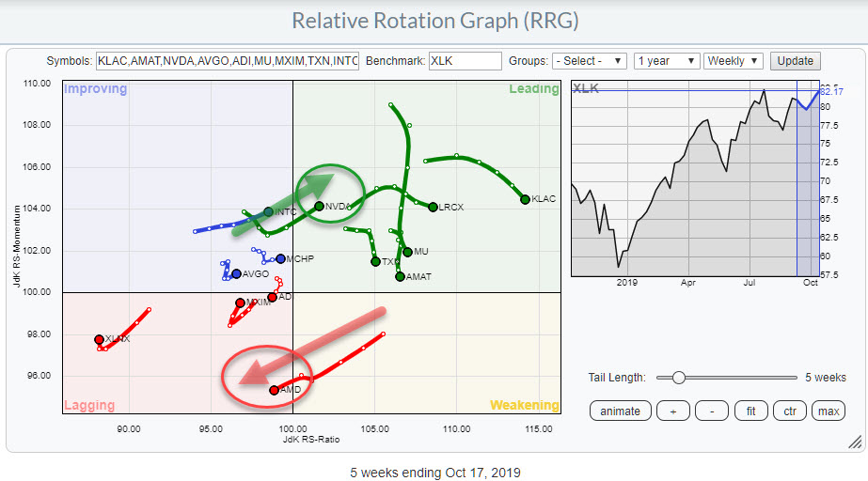868x481 pixels.
Task: Click the Update button
Action: [795, 61]
